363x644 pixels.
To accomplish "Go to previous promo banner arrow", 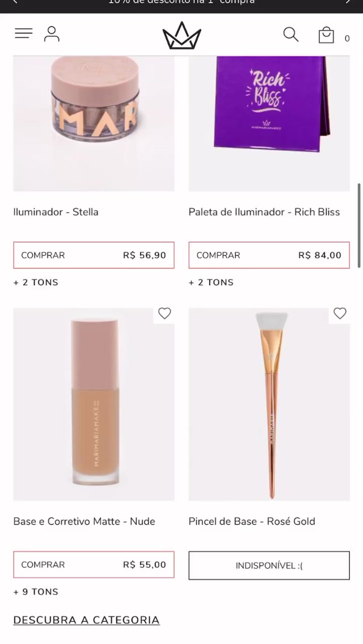I will click(x=15, y=3).
